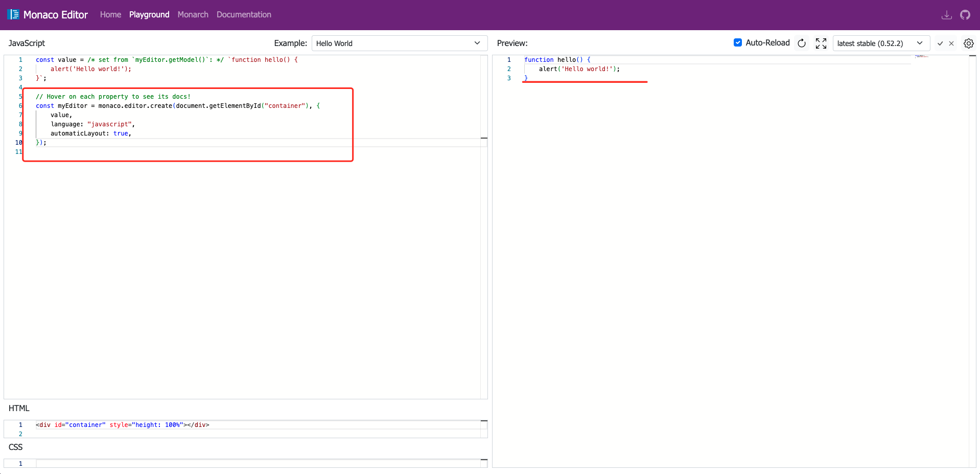Viewport: 980px width, 474px height.
Task: Click the function hello() line in preview editor
Action: pyautogui.click(x=557, y=60)
